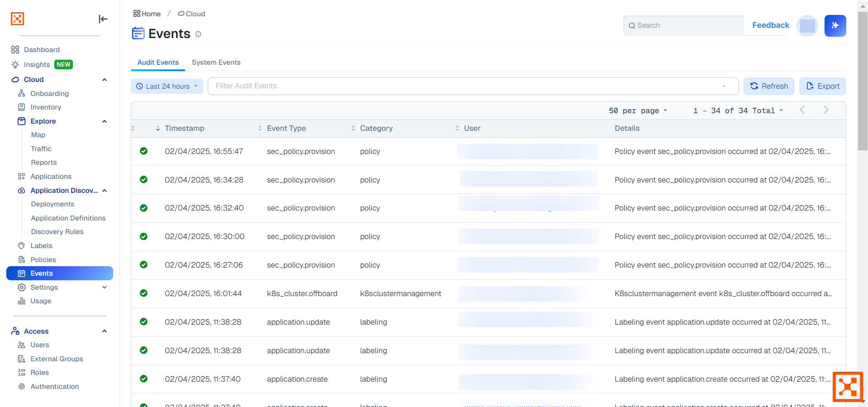This screenshot has width=868, height=407.
Task: Open Users page
Action: (x=40, y=345)
